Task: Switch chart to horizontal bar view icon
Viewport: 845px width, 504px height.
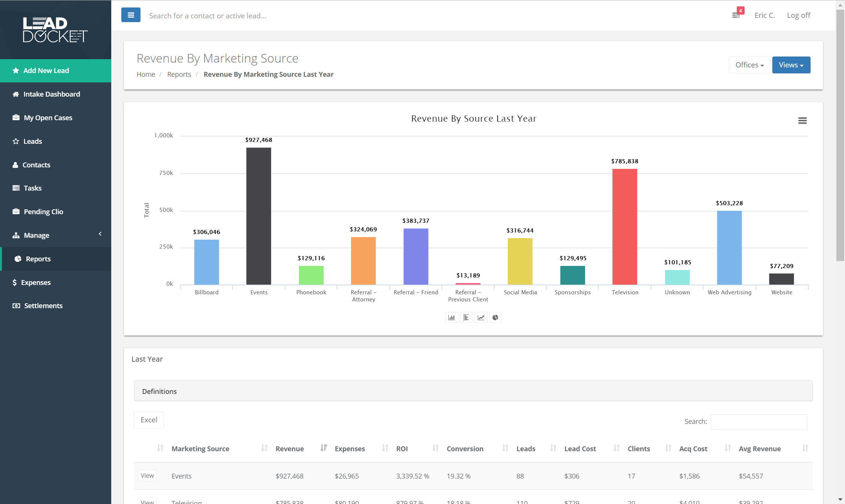Action: (466, 318)
